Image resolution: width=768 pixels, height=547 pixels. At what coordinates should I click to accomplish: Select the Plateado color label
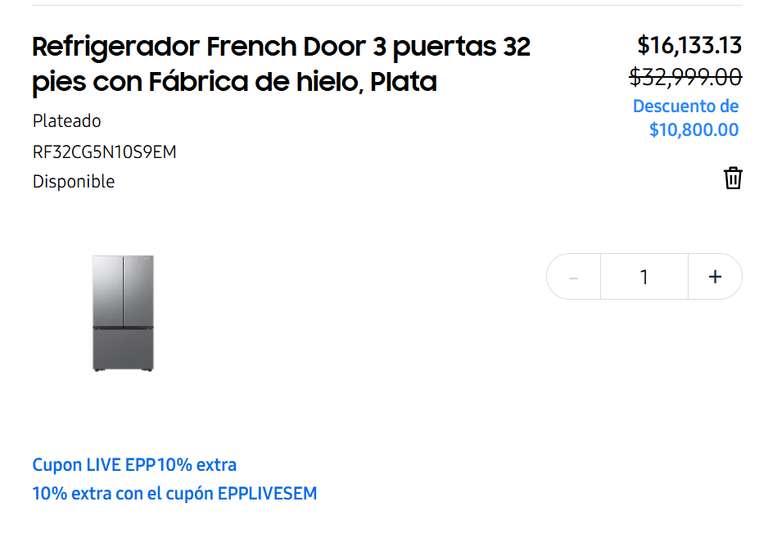click(x=67, y=121)
